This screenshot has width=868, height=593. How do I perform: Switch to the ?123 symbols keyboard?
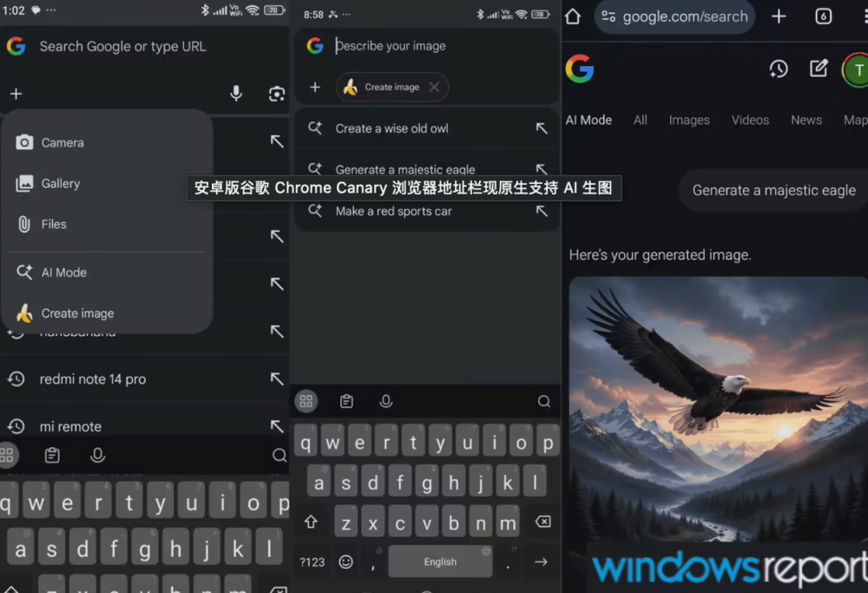[x=312, y=562]
